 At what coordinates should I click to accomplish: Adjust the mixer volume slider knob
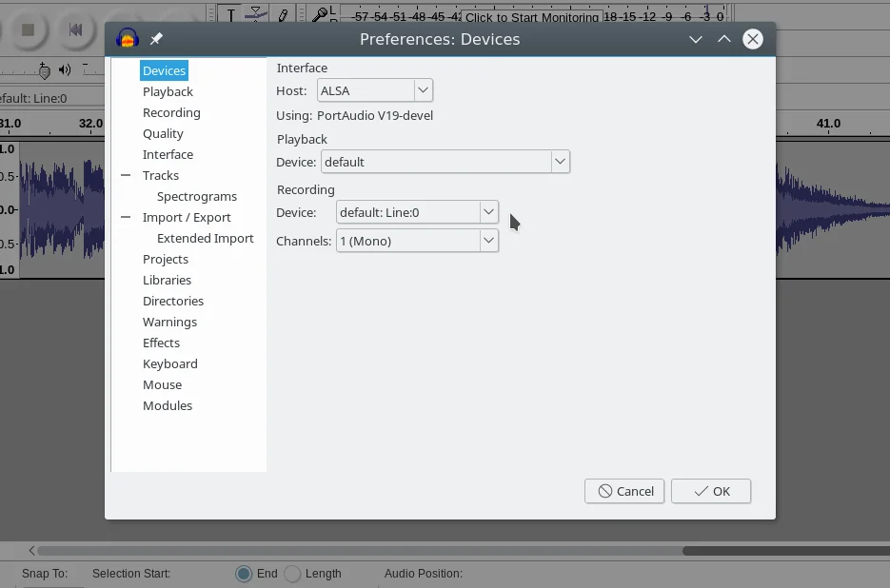(44, 70)
